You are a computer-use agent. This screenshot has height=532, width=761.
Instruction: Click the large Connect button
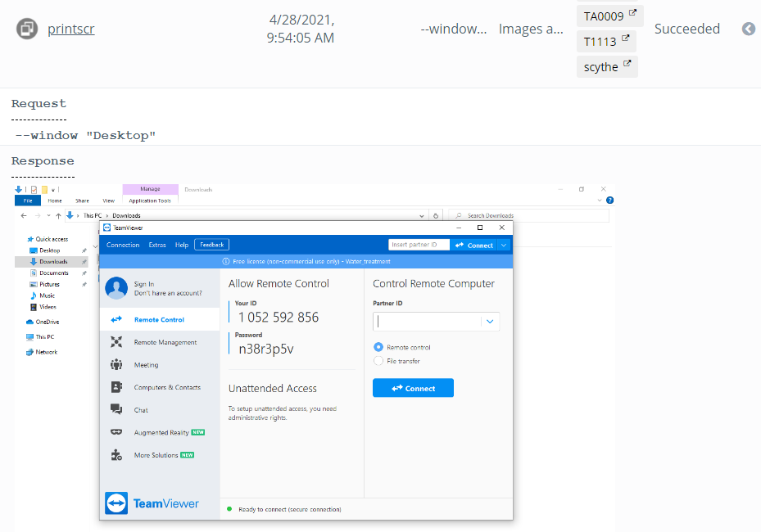pos(413,388)
